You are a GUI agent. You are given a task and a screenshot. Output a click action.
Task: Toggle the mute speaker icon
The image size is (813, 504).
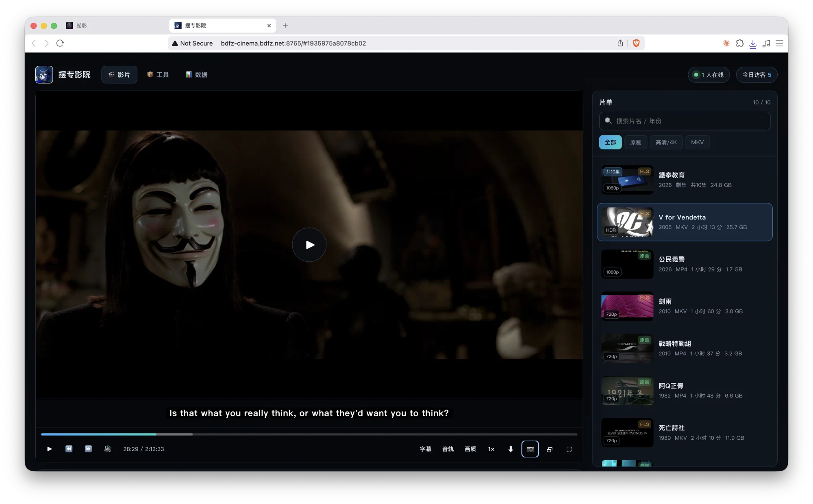click(x=108, y=449)
